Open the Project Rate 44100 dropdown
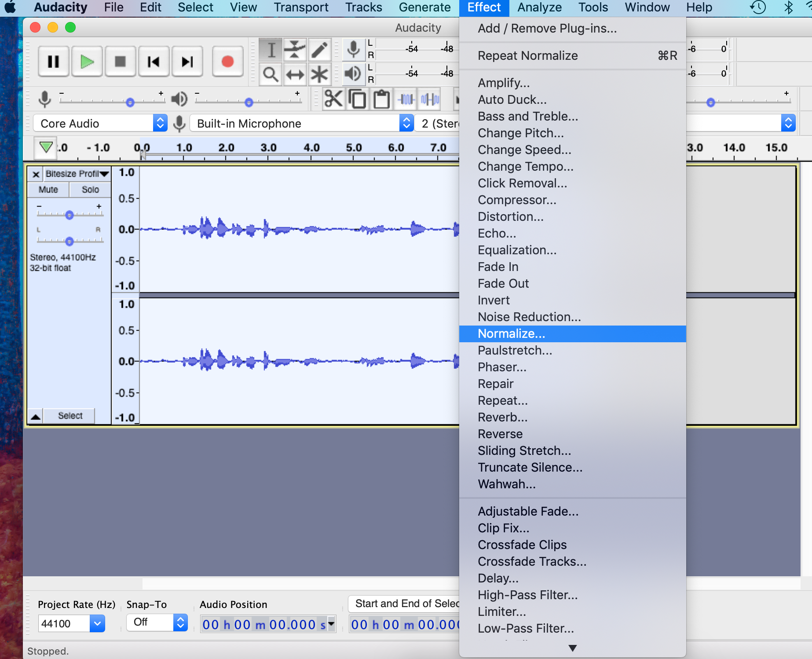 [x=97, y=623]
